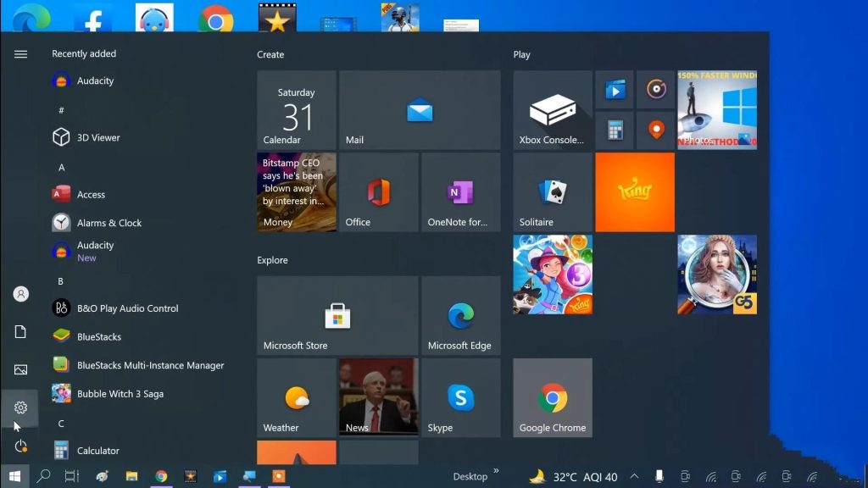Launch the Skype tile

tap(460, 398)
